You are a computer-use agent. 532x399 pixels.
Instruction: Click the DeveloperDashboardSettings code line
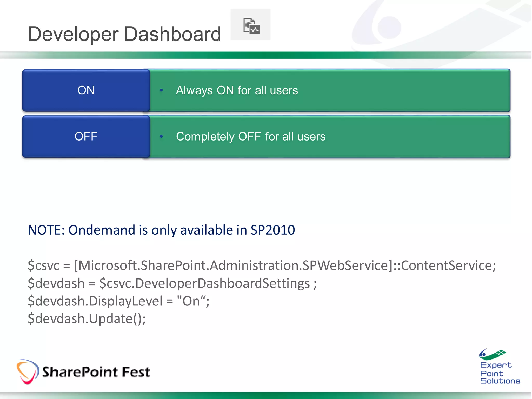172,283
